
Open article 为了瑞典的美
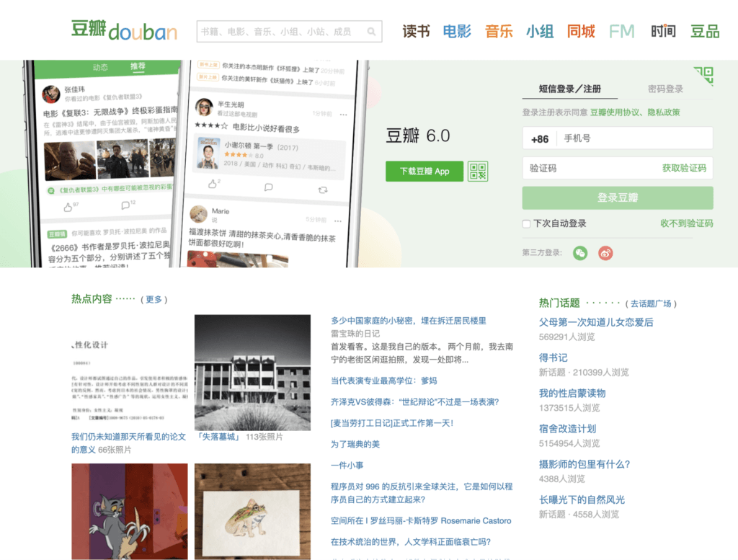355,444
